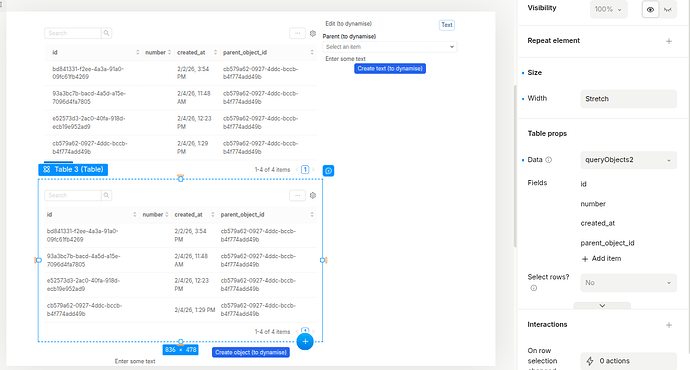Viewport: 690px width, 370px height.
Task: Sort Table 3 by the number column
Action: coord(167,215)
